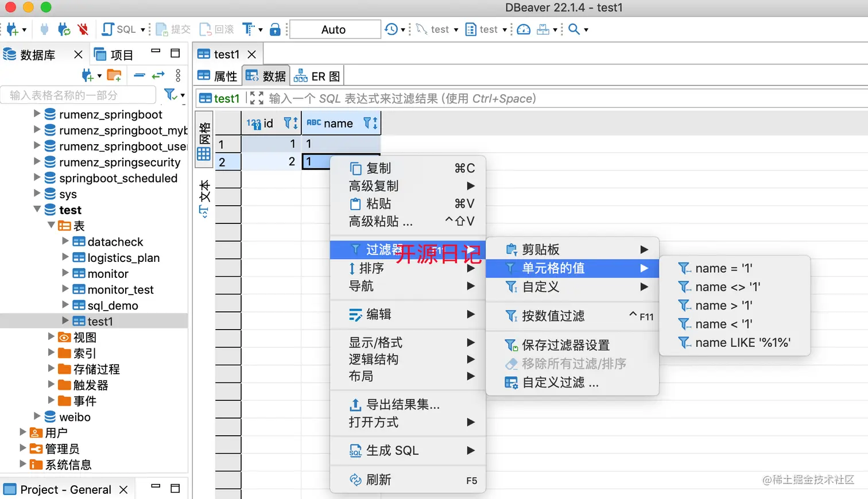Click 刷新 refresh in context menu
868x499 pixels.
[x=408, y=479]
